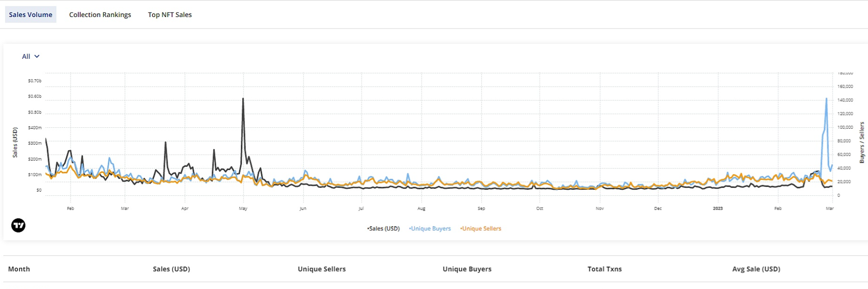Sort by the Total Txns column

(x=604, y=269)
